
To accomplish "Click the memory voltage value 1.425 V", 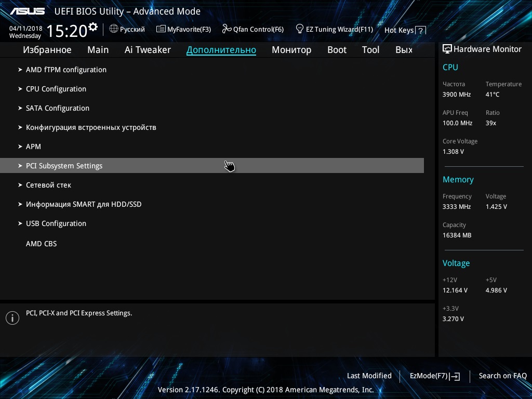I will (x=496, y=207).
